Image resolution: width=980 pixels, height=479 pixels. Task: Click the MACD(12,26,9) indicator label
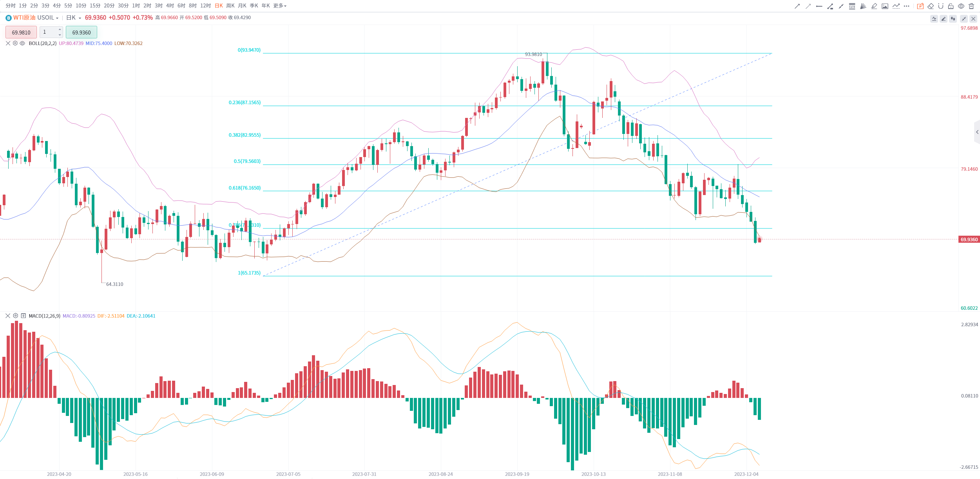coord(45,316)
